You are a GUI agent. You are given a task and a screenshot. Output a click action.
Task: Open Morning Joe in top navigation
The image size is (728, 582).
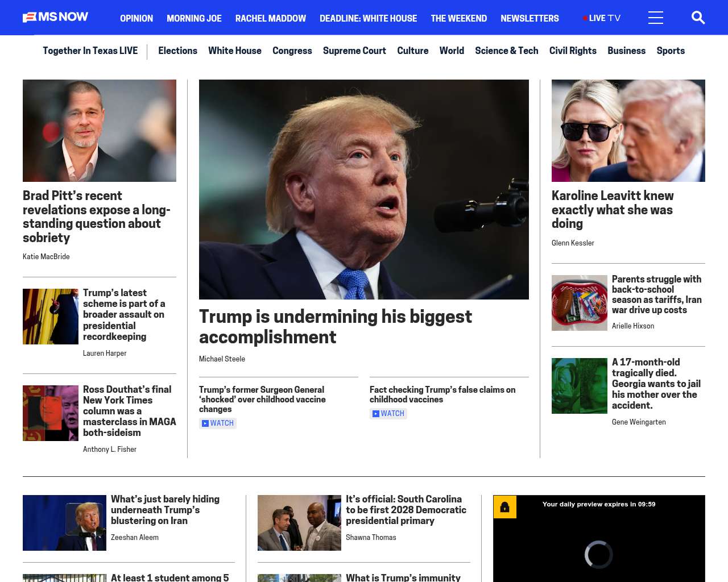[x=194, y=18]
